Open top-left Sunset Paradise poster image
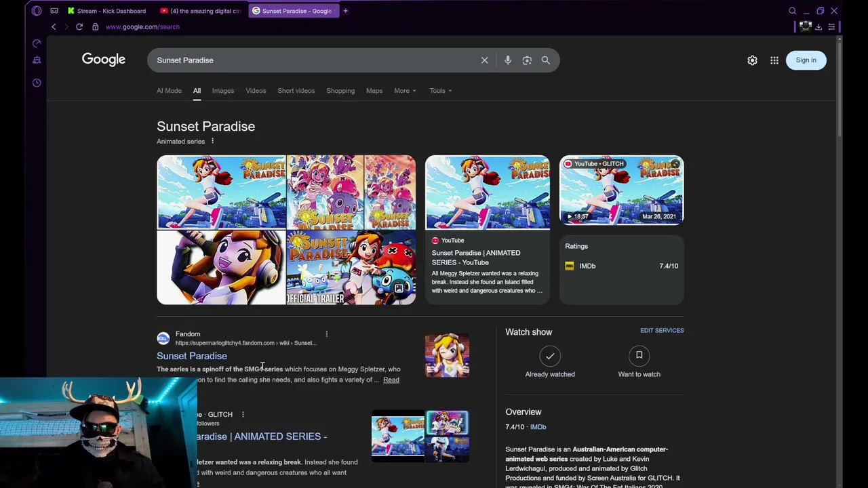This screenshot has width=868, height=488. pos(221,192)
